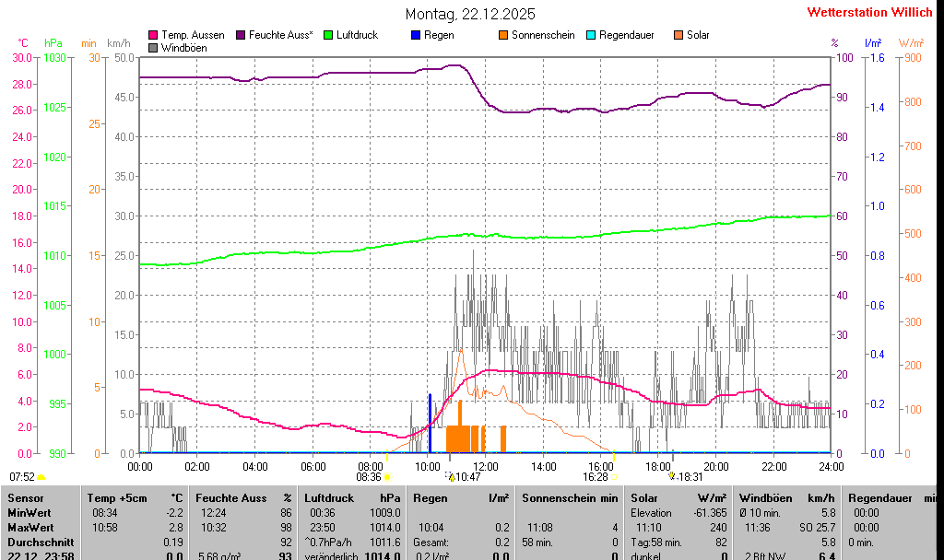
Task: Click the yellow icon beside 07:52
Action: (x=41, y=477)
